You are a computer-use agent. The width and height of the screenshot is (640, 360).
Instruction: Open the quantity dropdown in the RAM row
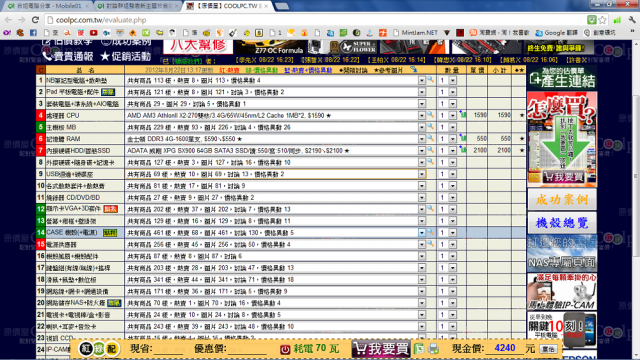[x=452, y=139]
